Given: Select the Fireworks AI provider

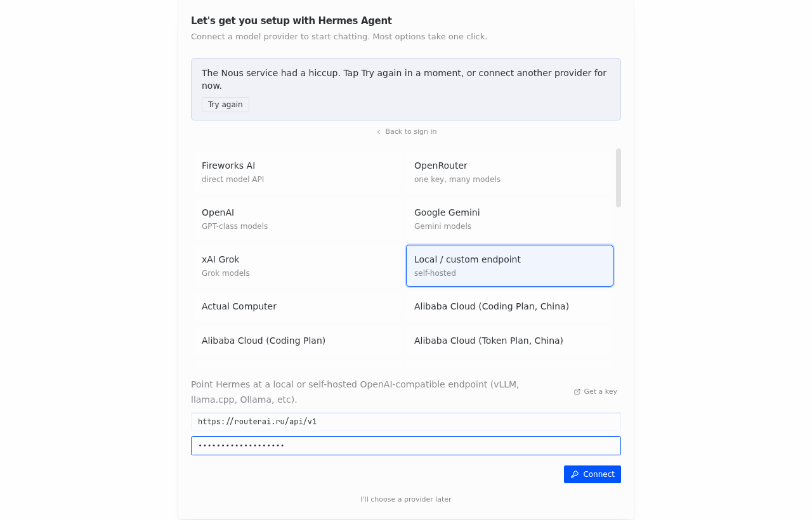Looking at the screenshot, I should point(298,172).
